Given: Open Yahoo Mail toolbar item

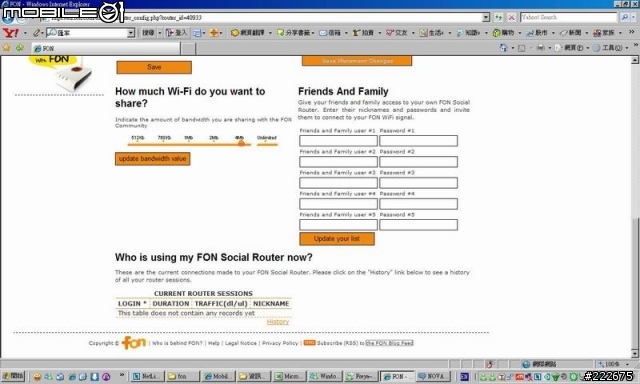Looking at the screenshot, I should 330,33.
